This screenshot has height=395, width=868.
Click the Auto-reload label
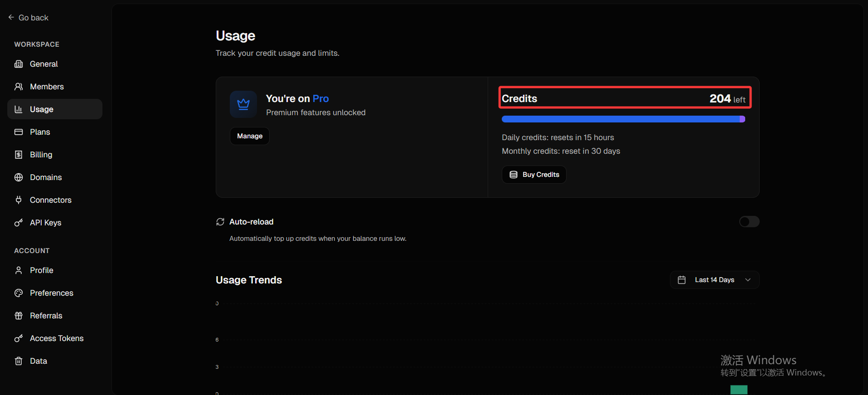click(x=251, y=222)
